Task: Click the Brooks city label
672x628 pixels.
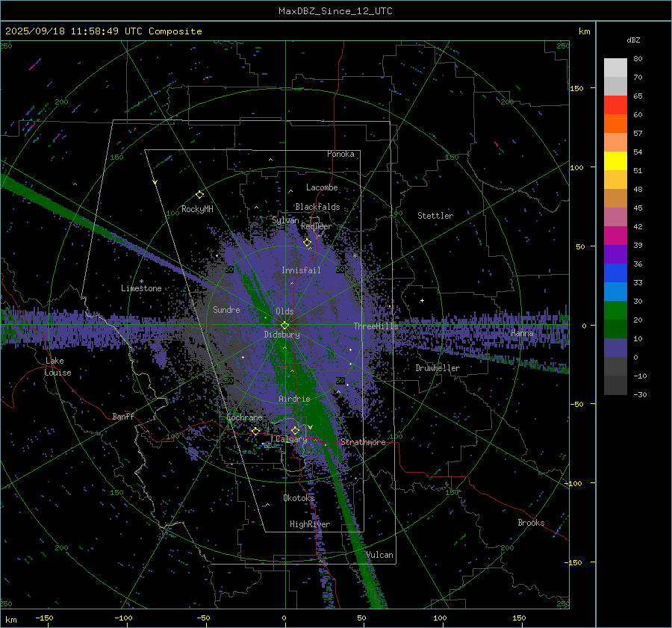Action: pos(531,523)
